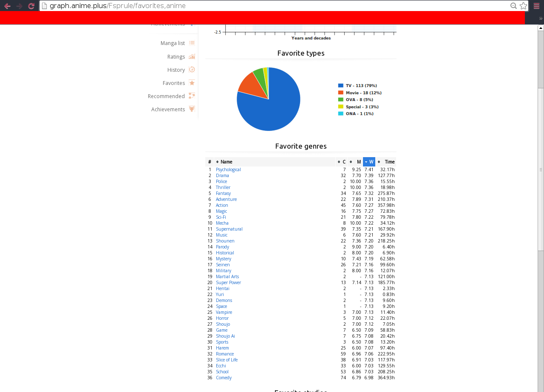Image resolution: width=544 pixels, height=392 pixels.
Task: Open the Drama genre link
Action: [x=222, y=176]
